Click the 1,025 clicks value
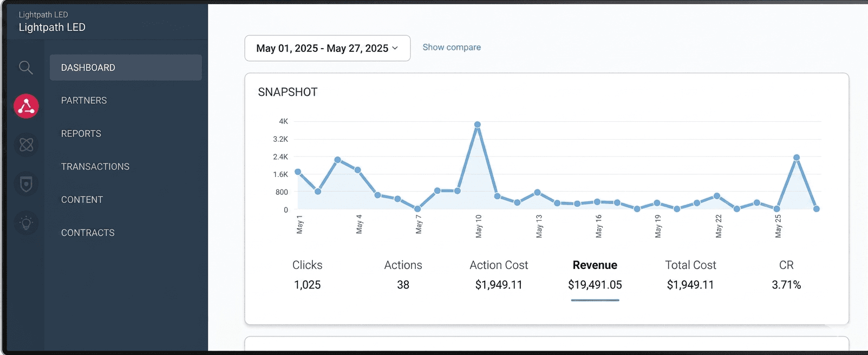This screenshot has height=355, width=868. [x=307, y=285]
